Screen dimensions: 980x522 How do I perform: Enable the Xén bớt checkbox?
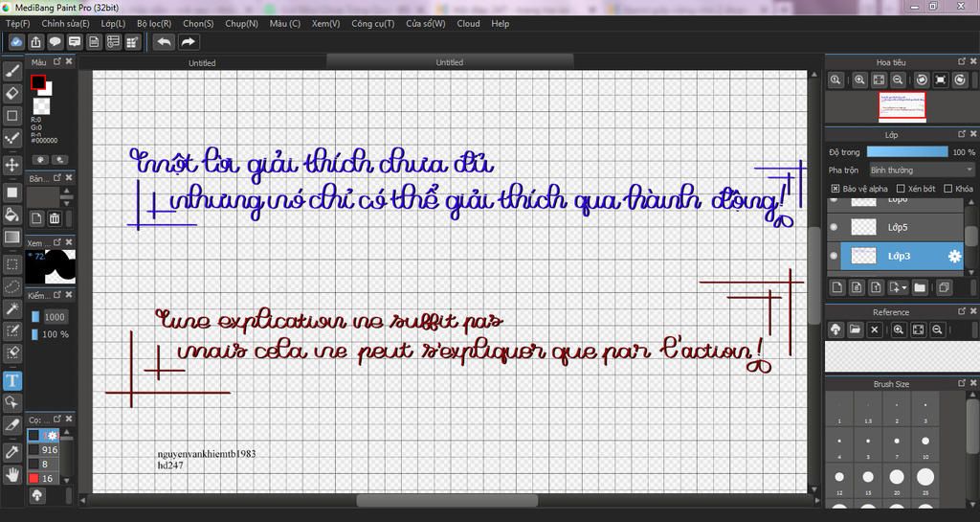(901, 188)
